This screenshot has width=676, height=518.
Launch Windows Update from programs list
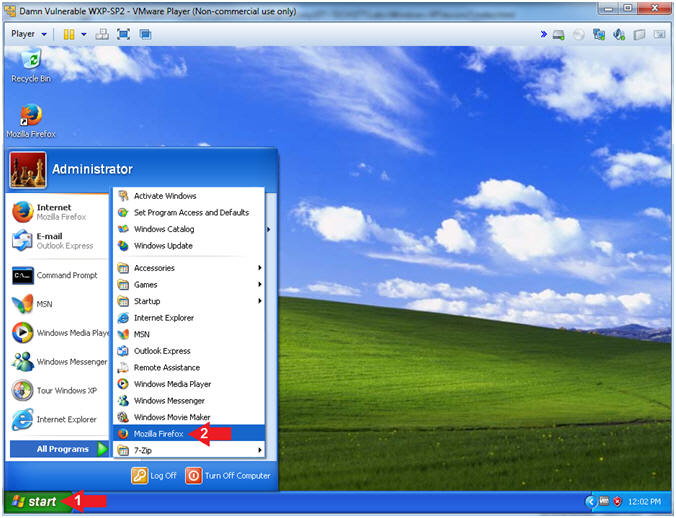[189, 246]
